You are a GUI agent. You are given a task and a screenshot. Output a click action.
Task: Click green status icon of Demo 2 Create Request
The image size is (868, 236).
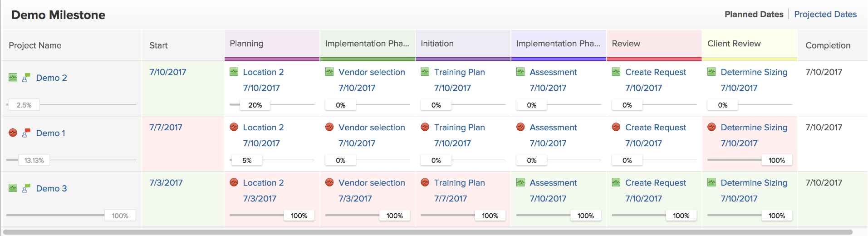(x=616, y=72)
